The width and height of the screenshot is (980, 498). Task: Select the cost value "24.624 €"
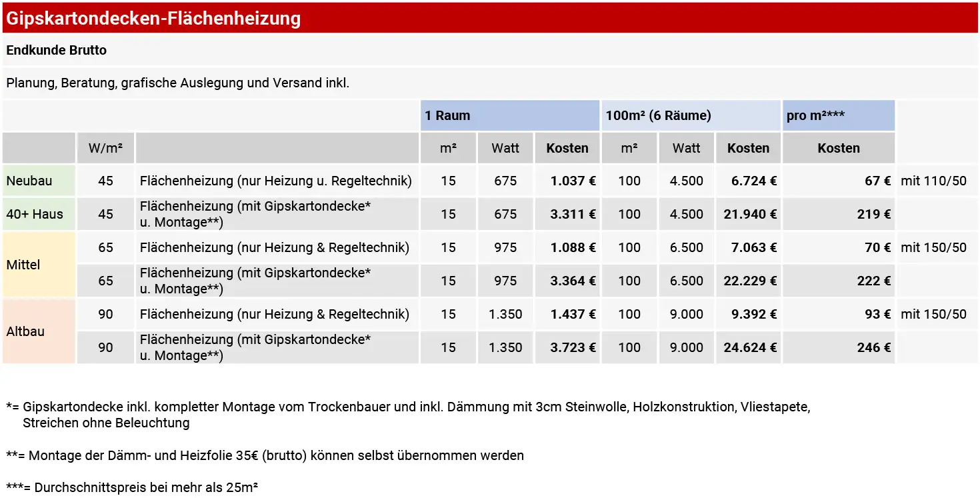pos(751,347)
